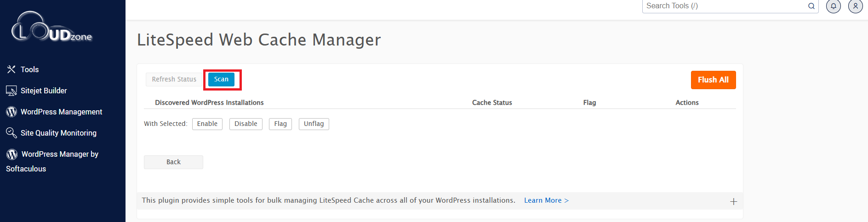The width and height of the screenshot is (868, 222).
Task: Click the Flag column header
Action: pos(589,102)
